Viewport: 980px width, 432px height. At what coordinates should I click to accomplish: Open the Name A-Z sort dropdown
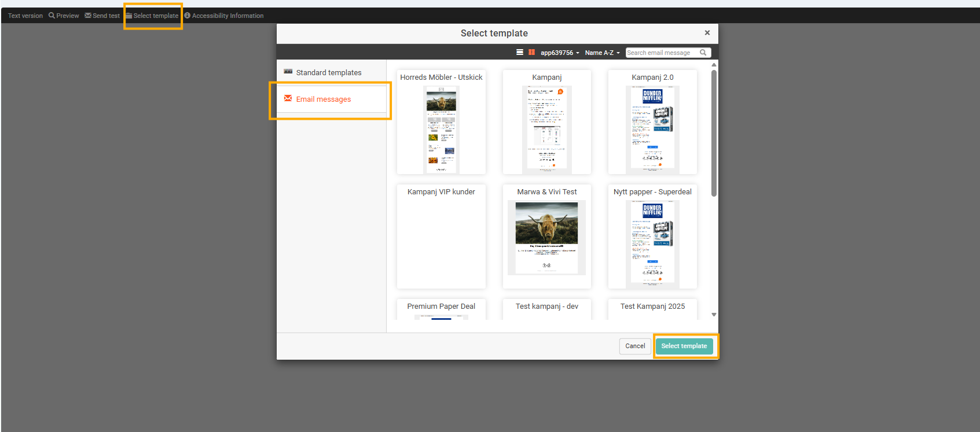coord(602,53)
